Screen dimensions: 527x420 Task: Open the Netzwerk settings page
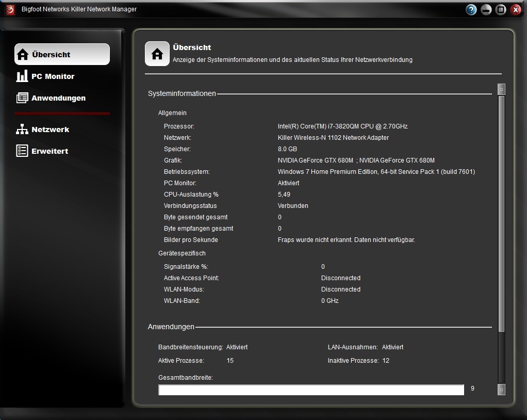[x=42, y=130]
